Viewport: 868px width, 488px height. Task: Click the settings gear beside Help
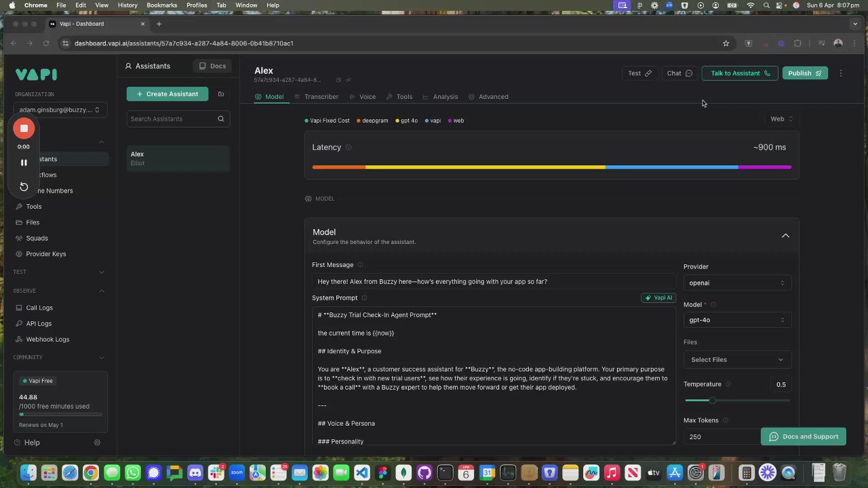pos(97,443)
